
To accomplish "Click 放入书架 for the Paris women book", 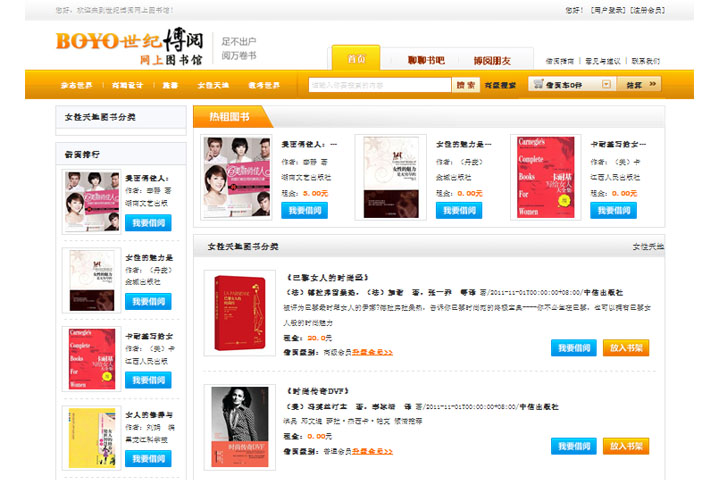I will 627,348.
